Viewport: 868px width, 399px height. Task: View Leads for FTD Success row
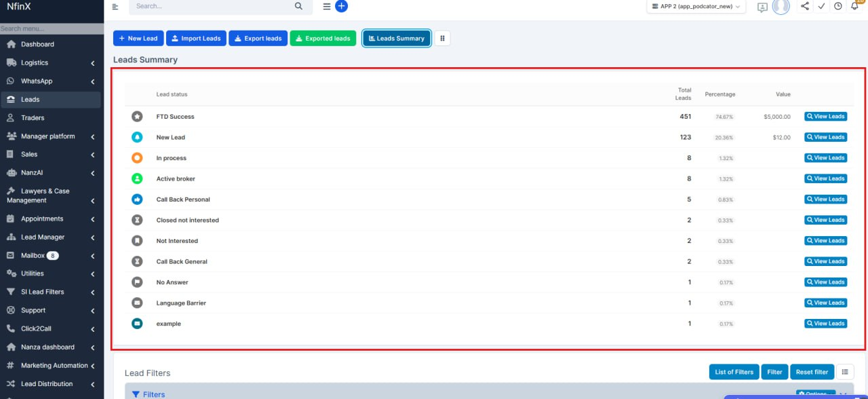pos(825,117)
